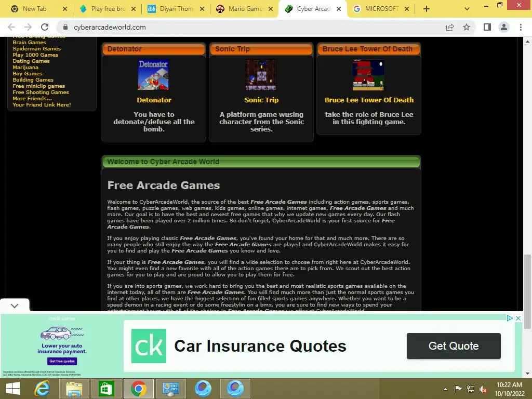This screenshot has height=399, width=532.
Task: Click the Chrome taskbar icon
Action: 138,389
